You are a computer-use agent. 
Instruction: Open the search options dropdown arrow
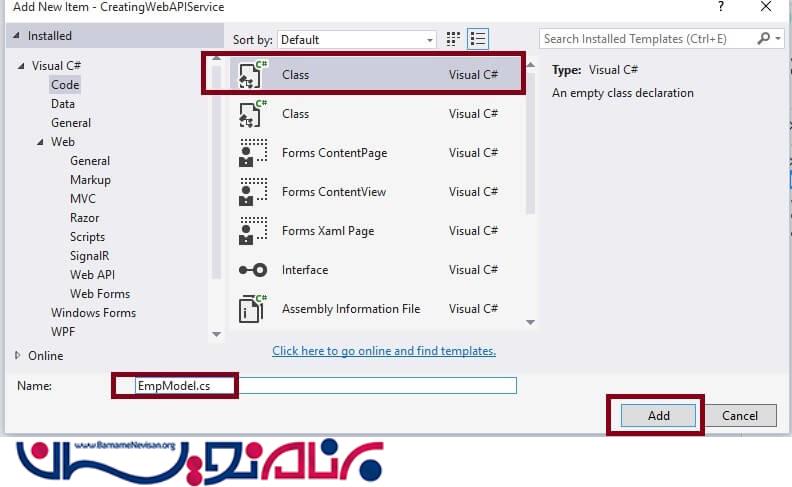[x=778, y=38]
